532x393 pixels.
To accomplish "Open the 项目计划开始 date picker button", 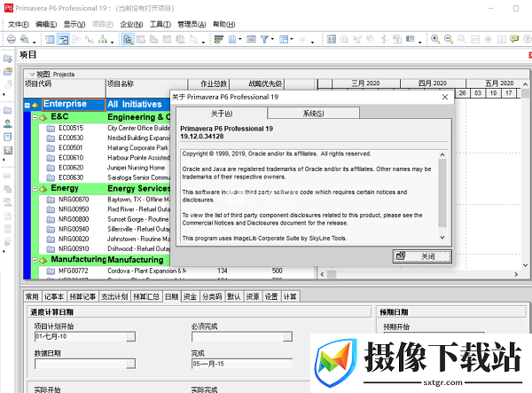I will click(130, 336).
